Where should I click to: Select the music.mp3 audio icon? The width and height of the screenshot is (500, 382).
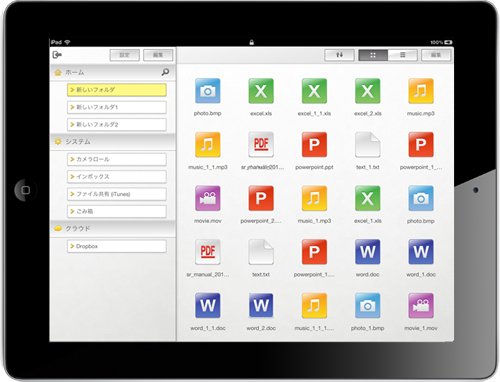421,91
